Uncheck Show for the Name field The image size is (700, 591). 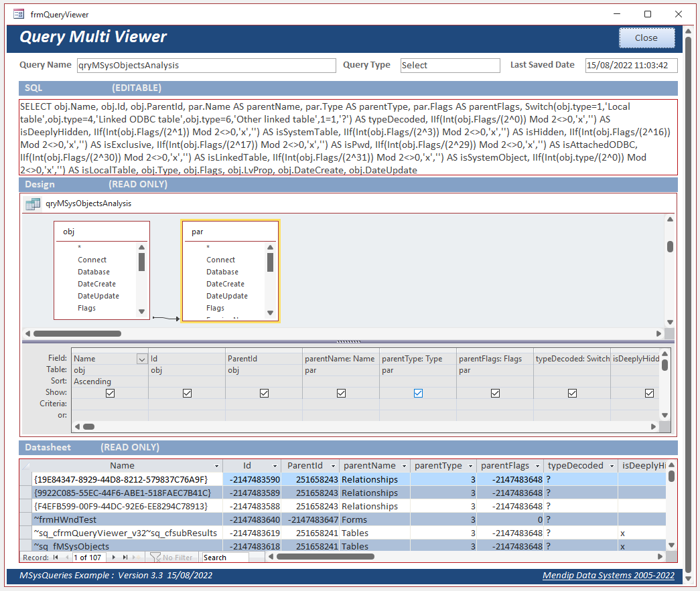click(x=111, y=394)
